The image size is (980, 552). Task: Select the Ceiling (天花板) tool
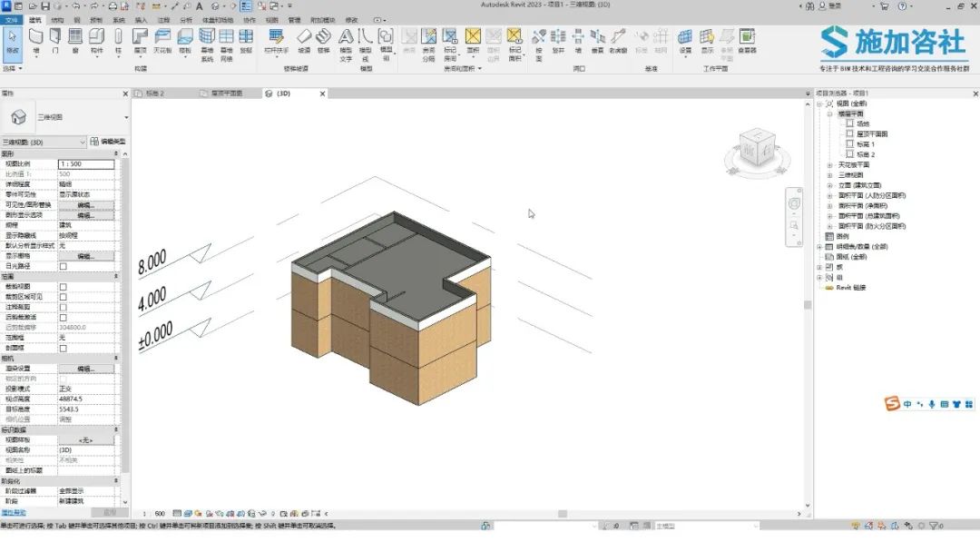point(162,41)
